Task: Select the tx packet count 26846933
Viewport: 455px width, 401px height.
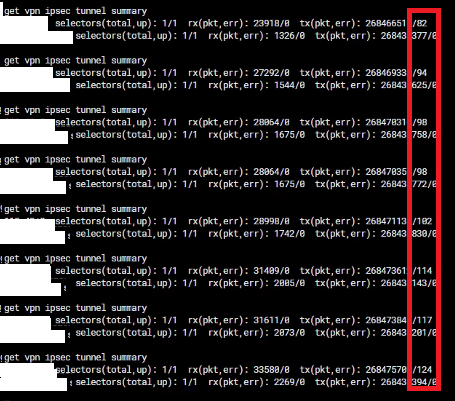Action: [386, 73]
